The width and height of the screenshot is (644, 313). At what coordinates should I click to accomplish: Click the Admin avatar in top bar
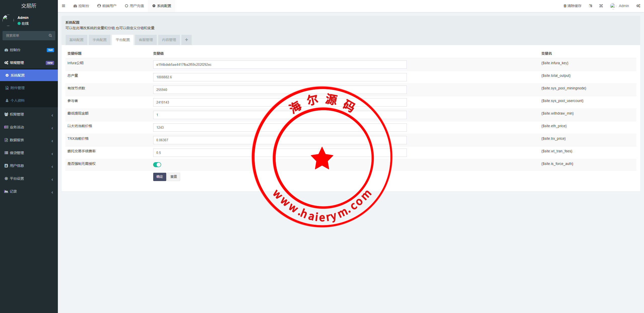coord(613,6)
